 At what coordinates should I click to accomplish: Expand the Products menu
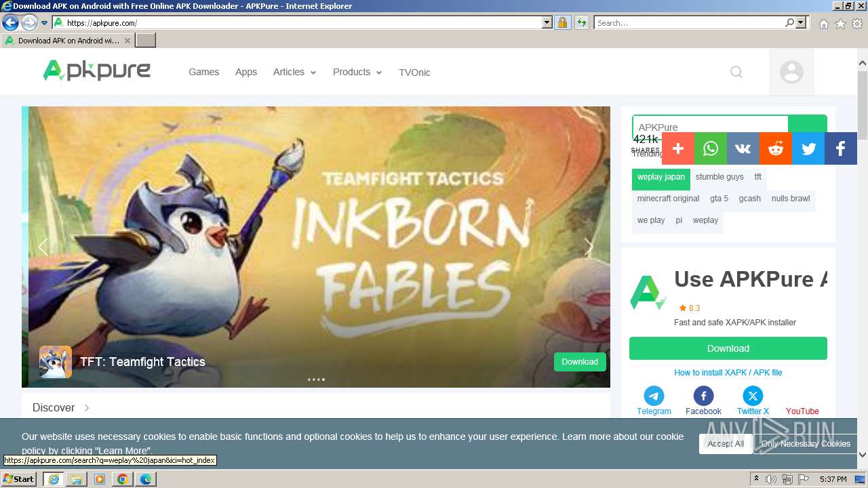tap(357, 72)
